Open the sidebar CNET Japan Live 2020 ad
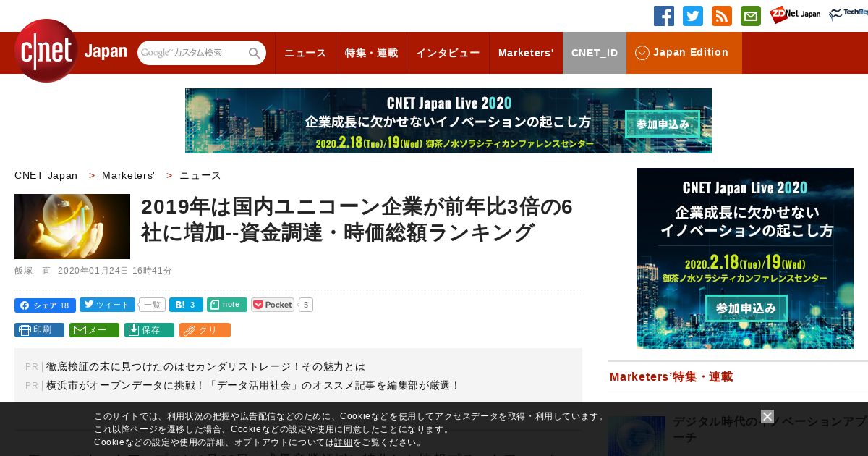This screenshot has height=456, width=868. click(745, 258)
